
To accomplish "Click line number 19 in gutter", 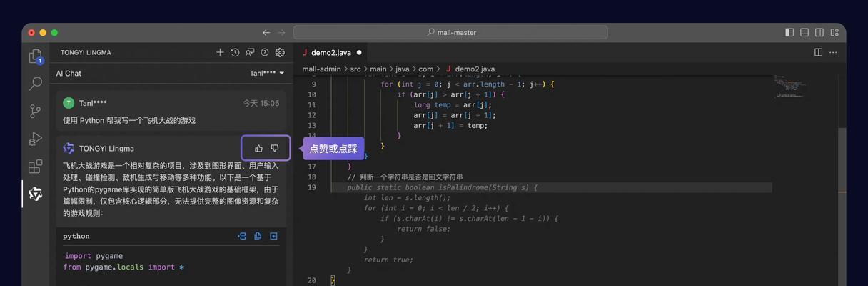I will pos(312,187).
